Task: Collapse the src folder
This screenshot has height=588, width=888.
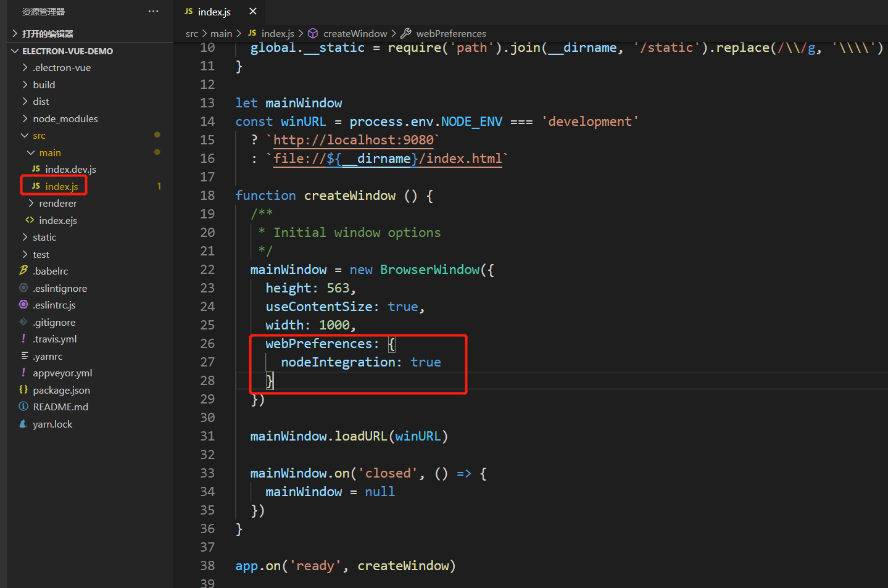Action: pos(39,135)
